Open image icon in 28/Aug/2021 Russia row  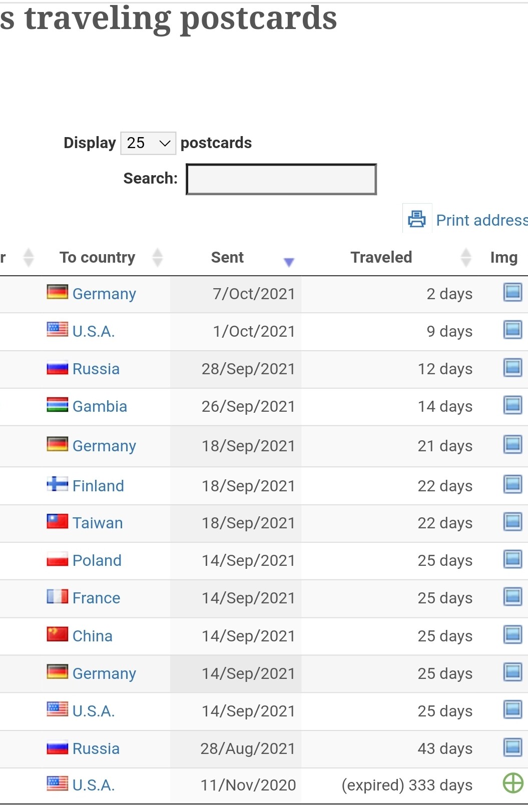coord(512,747)
